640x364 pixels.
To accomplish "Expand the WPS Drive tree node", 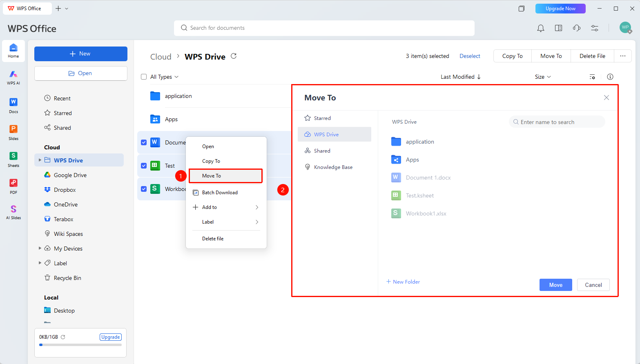I will (40, 160).
